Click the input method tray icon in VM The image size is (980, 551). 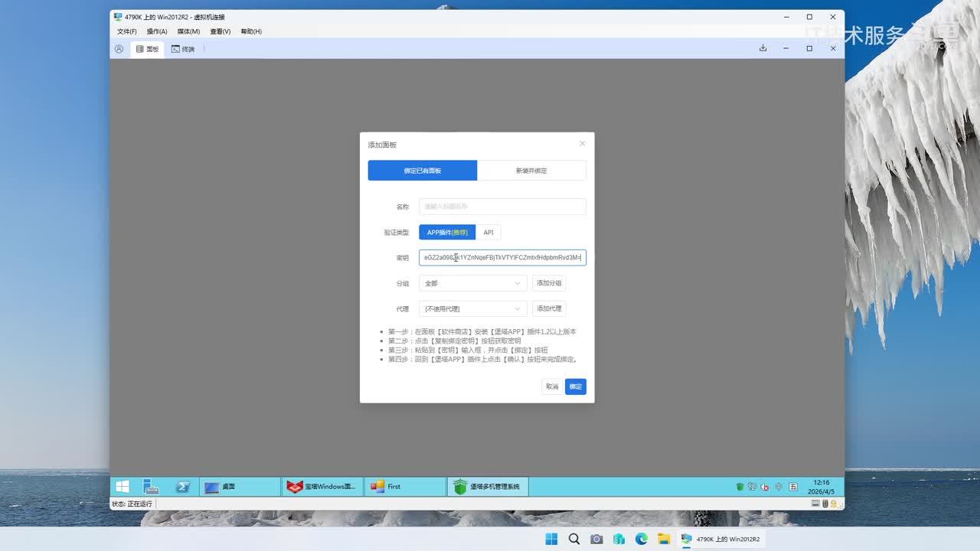point(793,487)
